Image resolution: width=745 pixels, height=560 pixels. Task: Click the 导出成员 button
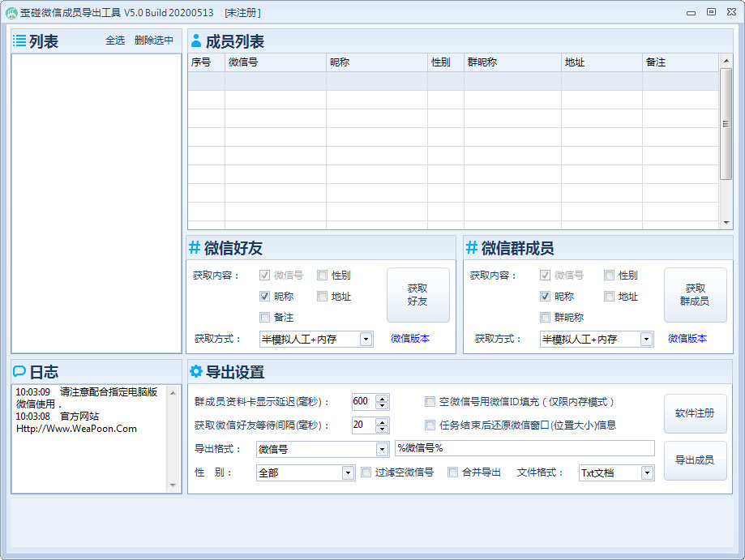694,460
